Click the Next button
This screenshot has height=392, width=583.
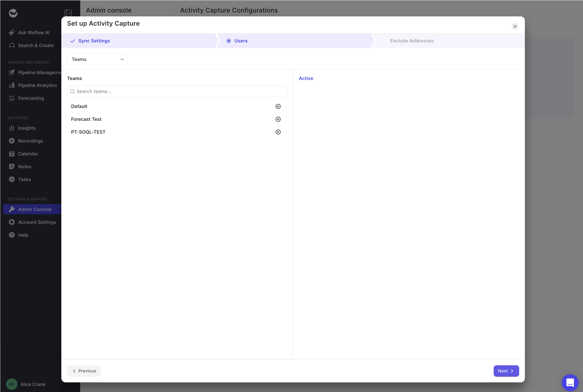[x=506, y=371]
